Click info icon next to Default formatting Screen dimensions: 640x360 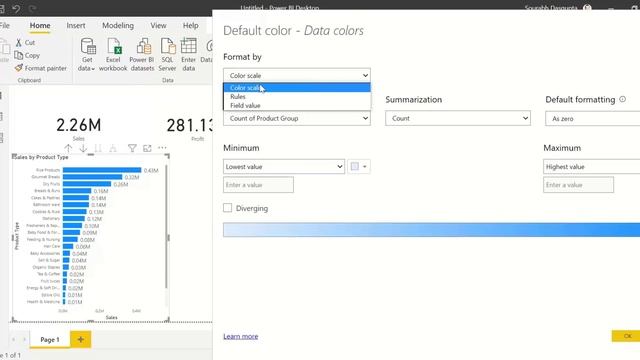coord(622,99)
